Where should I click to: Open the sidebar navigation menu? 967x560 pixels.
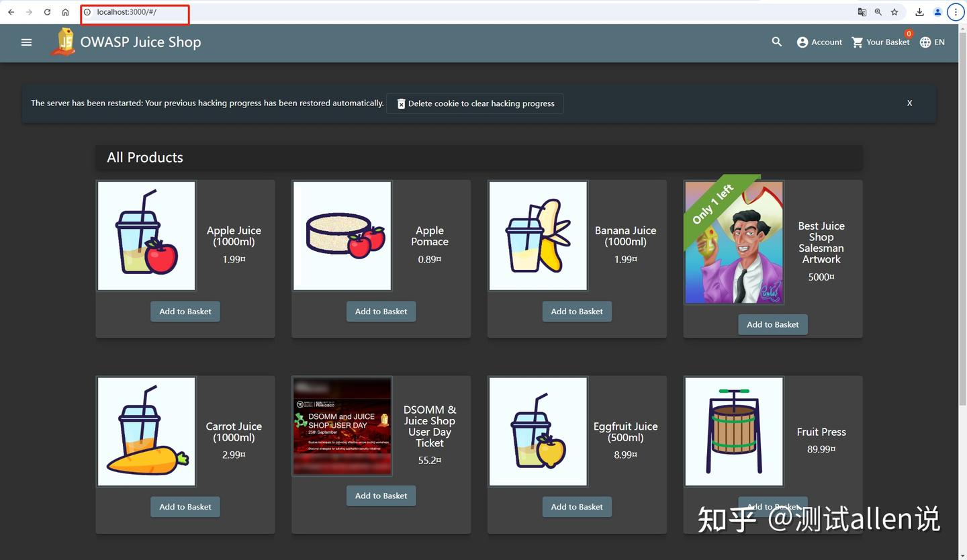click(x=26, y=42)
